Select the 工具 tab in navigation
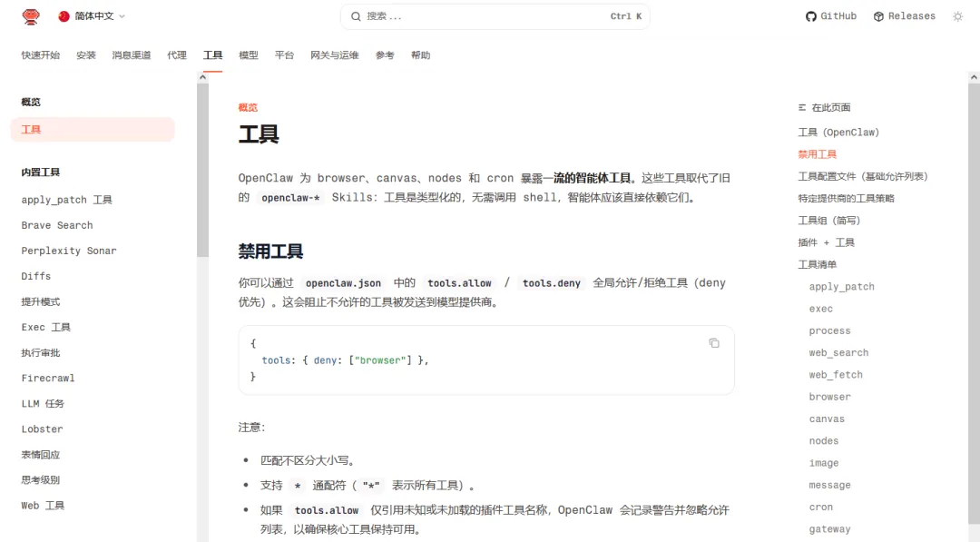The width and height of the screenshot is (980, 542). [212, 55]
